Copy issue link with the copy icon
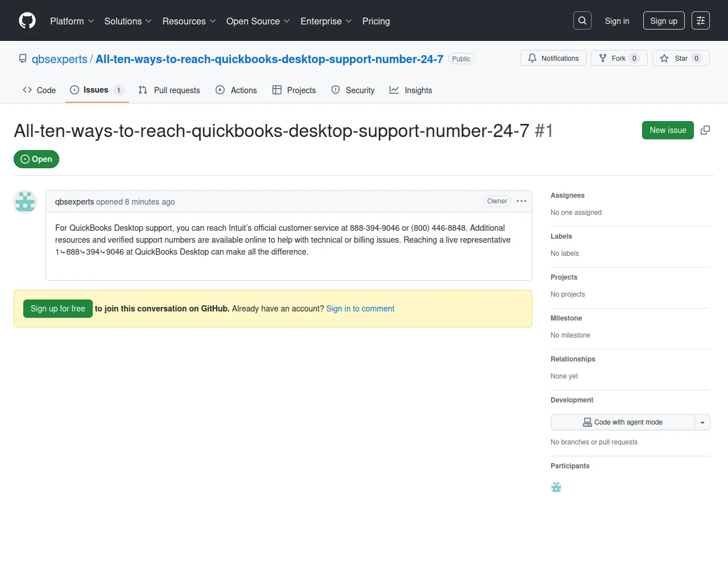This screenshot has width=728, height=582. 705,130
